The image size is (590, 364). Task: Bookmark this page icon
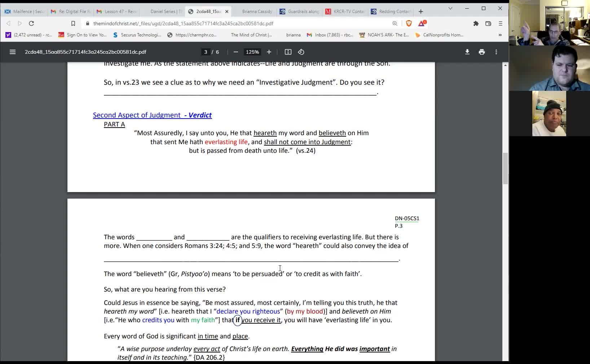tap(73, 23)
